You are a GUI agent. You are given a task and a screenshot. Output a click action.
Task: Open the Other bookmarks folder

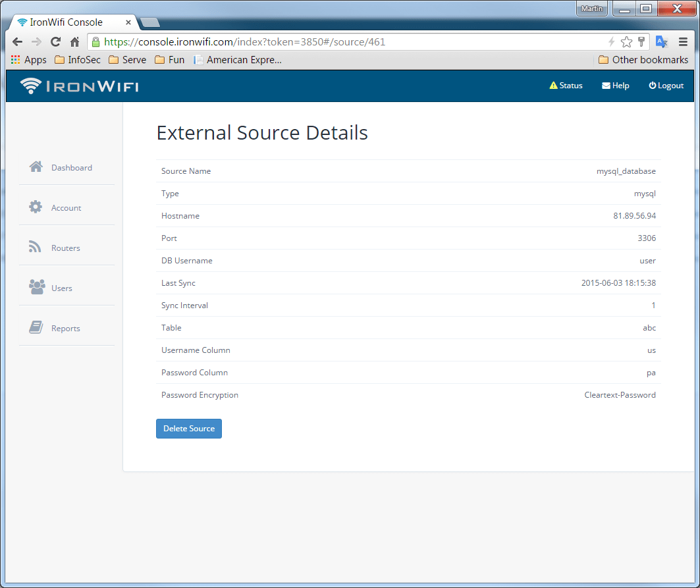click(x=643, y=60)
